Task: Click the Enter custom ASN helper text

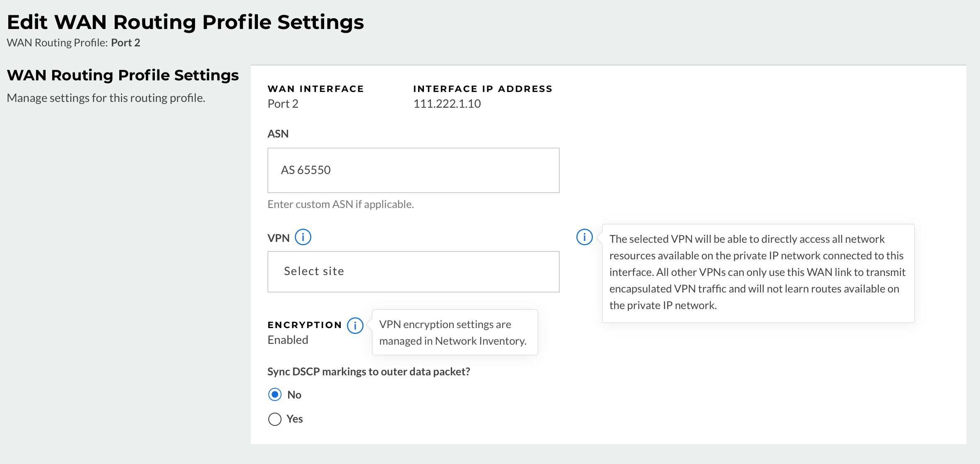Action: (340, 204)
